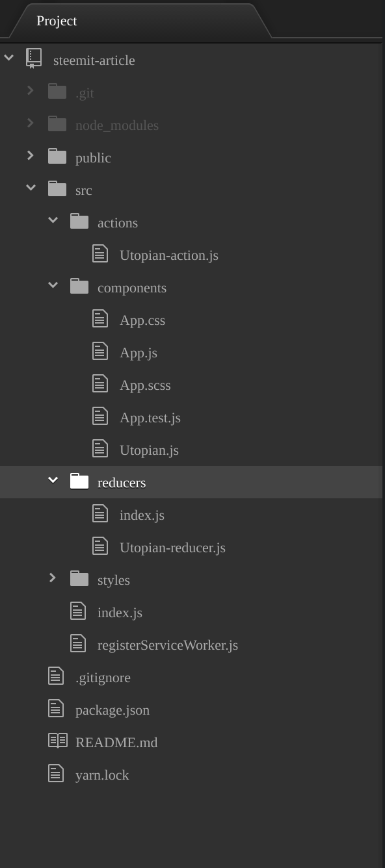Collapse the components folder chevron
The width and height of the screenshot is (385, 868).
(53, 285)
